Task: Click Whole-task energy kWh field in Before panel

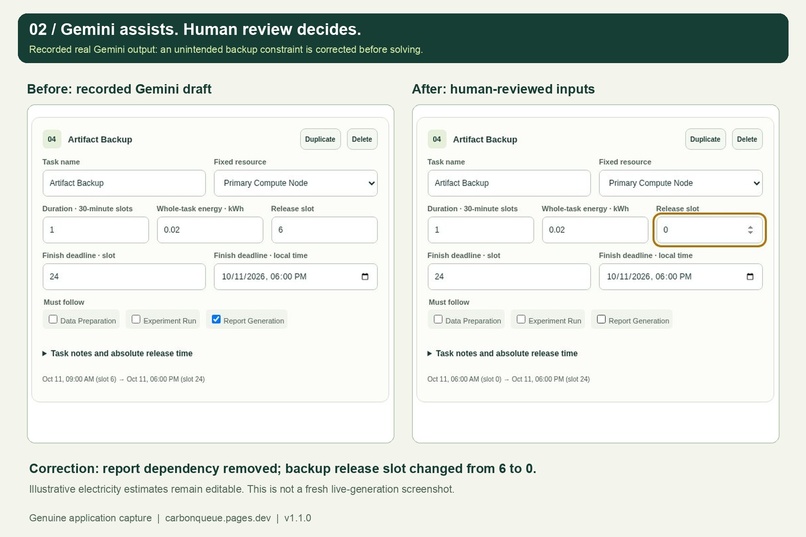Action: coord(210,230)
